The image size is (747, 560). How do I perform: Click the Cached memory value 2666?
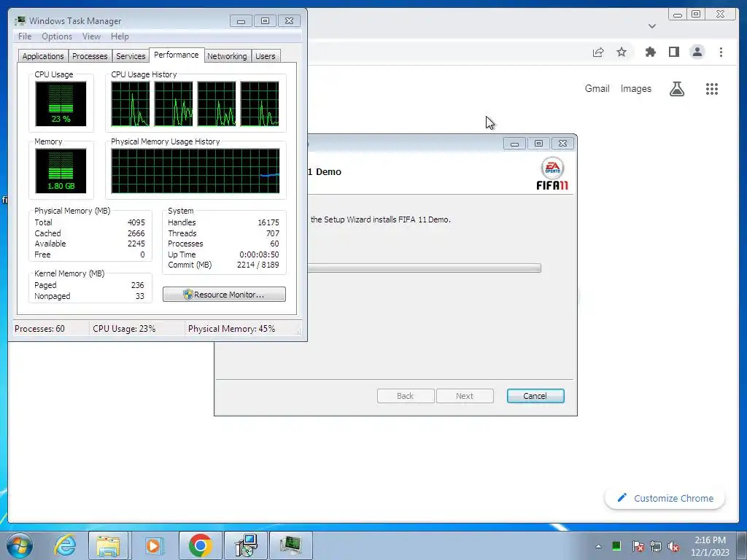click(136, 233)
